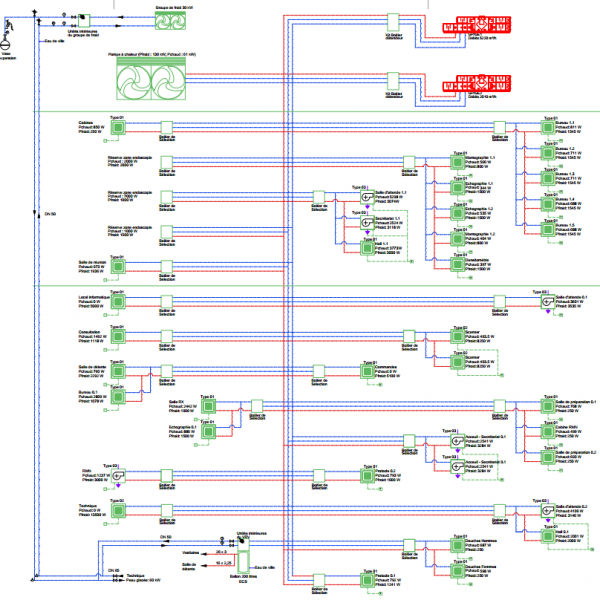Click the Unité intérieure du groupe de froid

click(x=84, y=19)
